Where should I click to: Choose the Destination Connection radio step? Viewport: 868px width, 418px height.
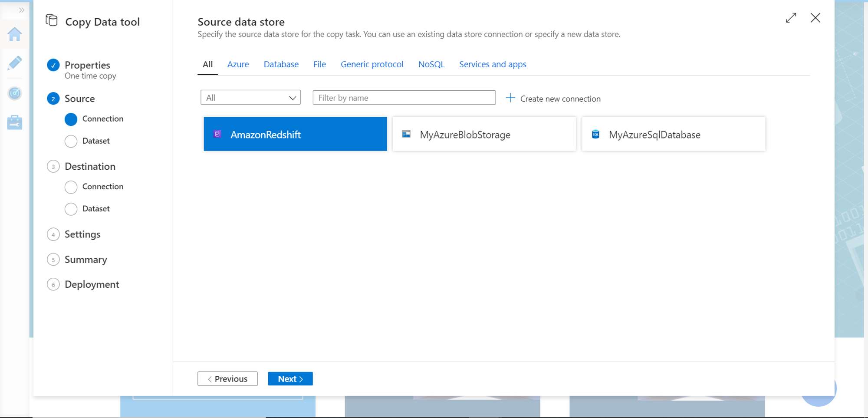(71, 187)
